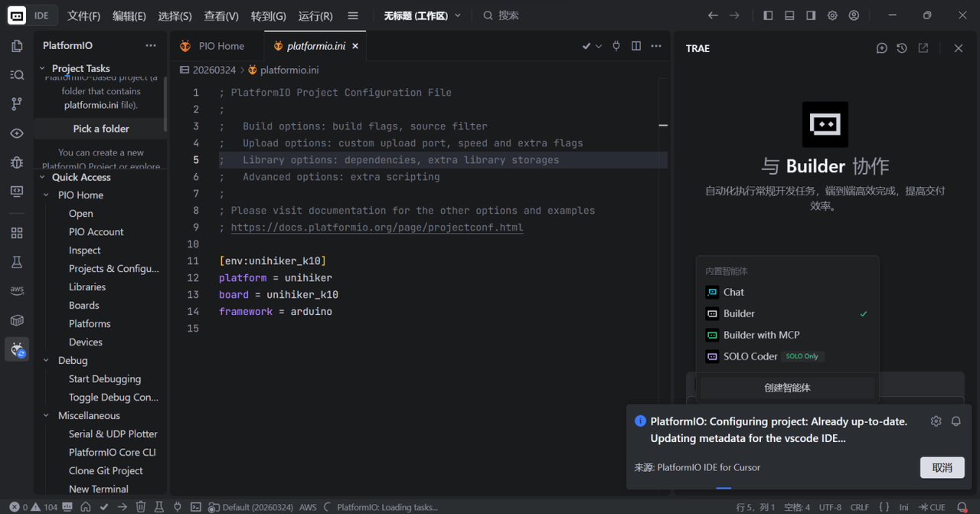
Task: Open the settings gear in title bar
Action: (x=832, y=15)
